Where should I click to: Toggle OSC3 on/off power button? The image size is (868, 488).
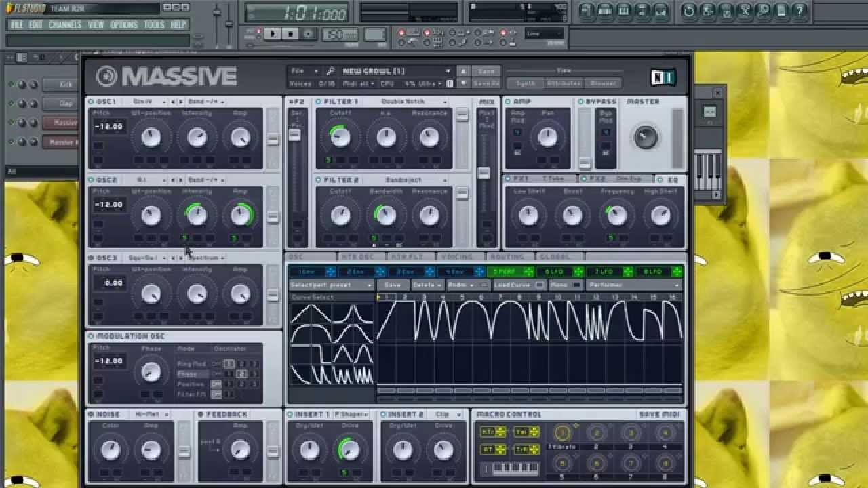click(x=91, y=258)
